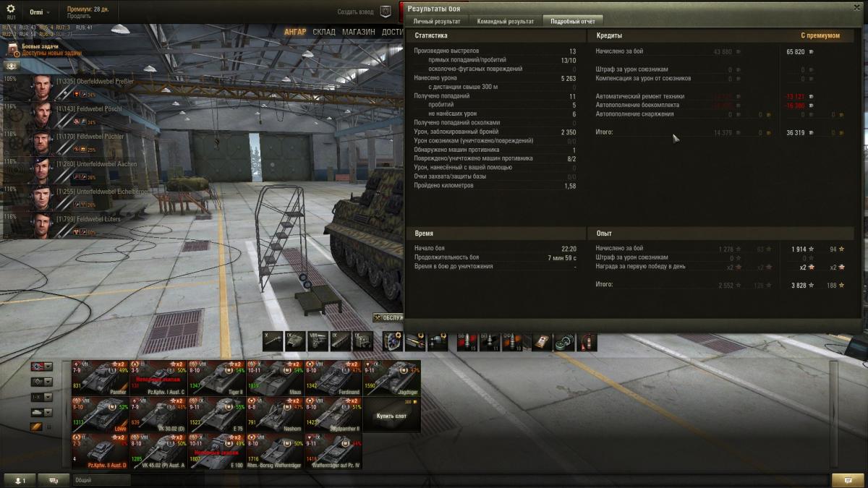
Task: Select armor-piercing shells with count 15
Action: [x=467, y=341]
